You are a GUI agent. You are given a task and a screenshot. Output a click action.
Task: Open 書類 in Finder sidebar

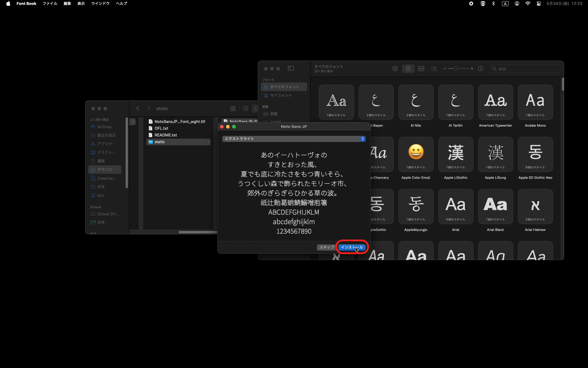(x=105, y=161)
